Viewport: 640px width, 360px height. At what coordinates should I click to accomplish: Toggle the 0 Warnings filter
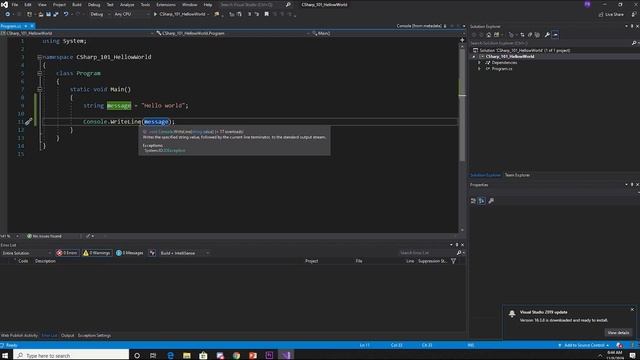(97, 253)
